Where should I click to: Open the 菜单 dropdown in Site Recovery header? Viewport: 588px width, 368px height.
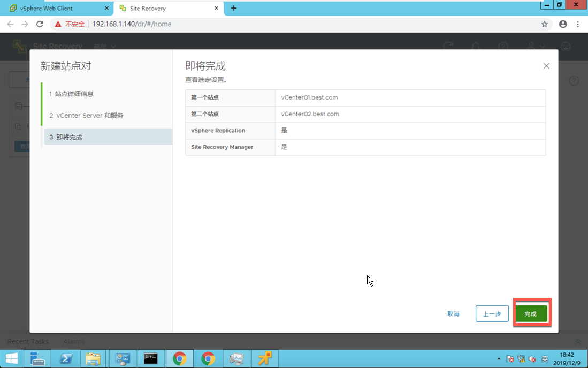coord(105,47)
